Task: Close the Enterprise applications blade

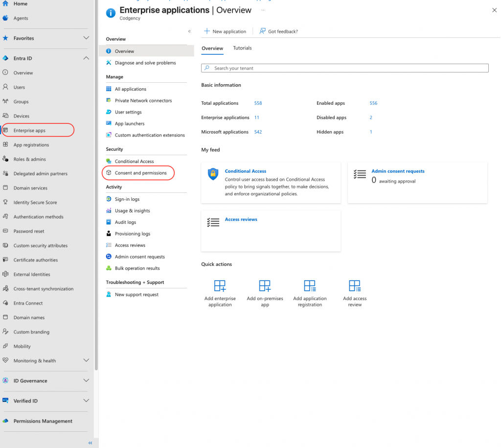Action: click(493, 10)
